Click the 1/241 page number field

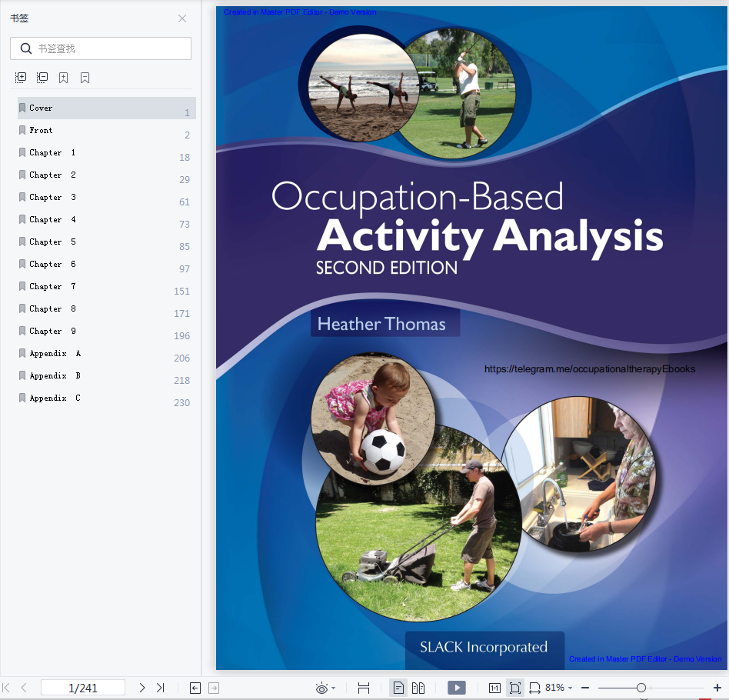coord(83,688)
